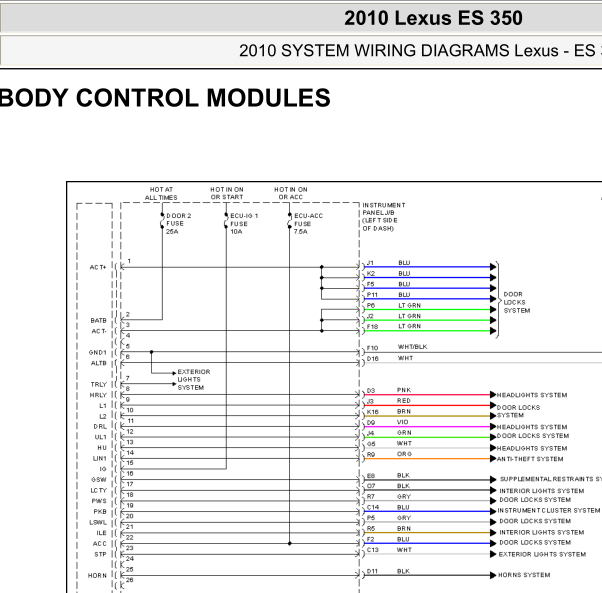Click the "P11" connector label

tap(372, 295)
